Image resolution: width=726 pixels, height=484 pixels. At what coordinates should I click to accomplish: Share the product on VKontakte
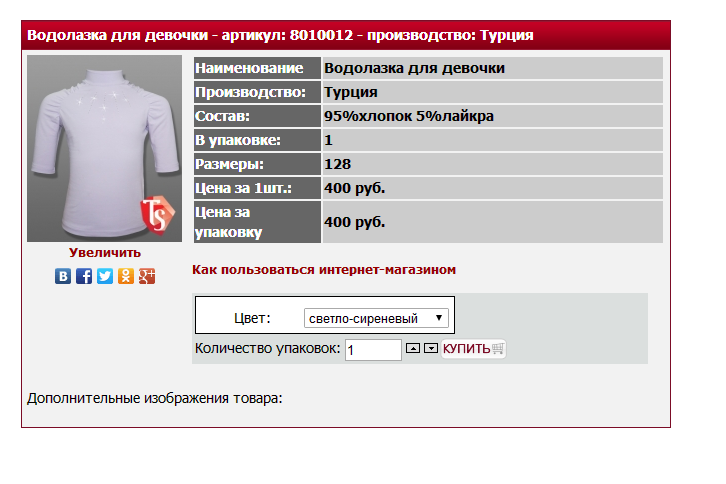click(63, 276)
